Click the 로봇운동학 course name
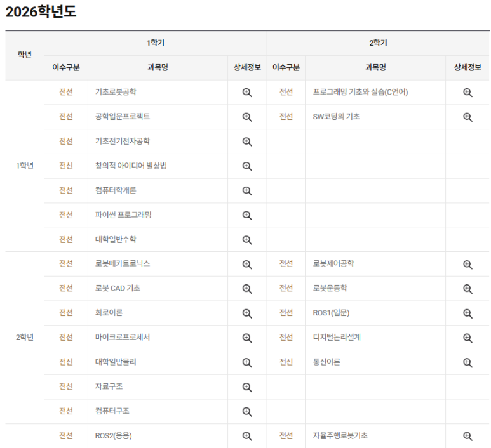The image size is (491, 448). pos(330,288)
